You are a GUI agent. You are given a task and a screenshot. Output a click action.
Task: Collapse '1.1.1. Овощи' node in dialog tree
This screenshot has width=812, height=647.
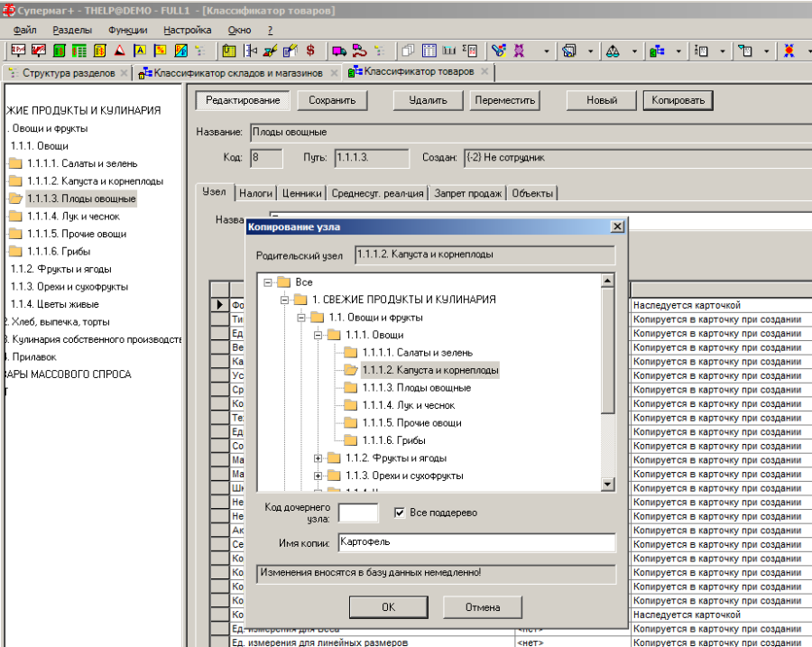pyautogui.click(x=318, y=335)
